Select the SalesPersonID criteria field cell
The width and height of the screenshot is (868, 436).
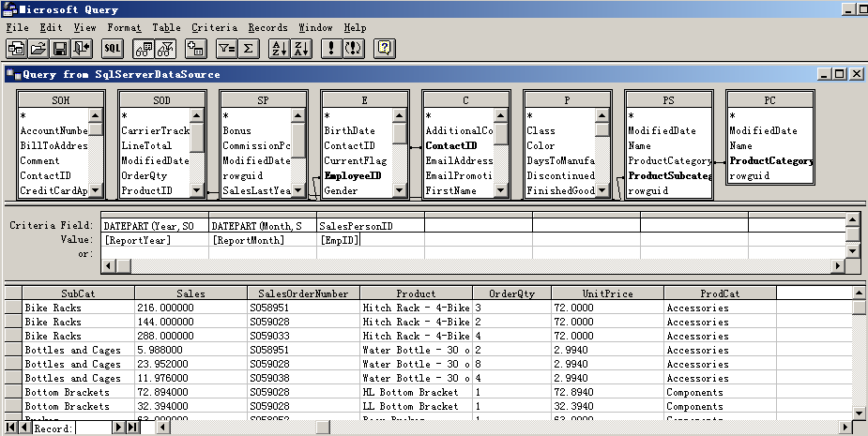point(371,226)
